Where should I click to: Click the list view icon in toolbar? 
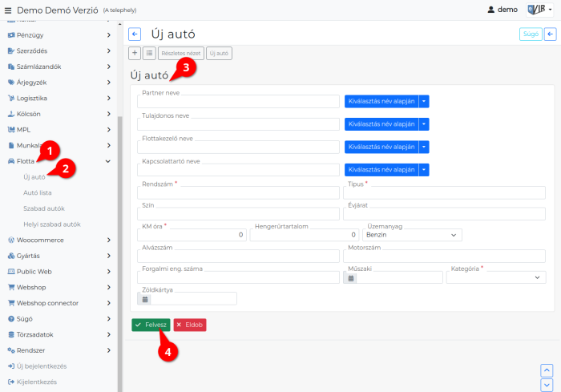(x=149, y=53)
